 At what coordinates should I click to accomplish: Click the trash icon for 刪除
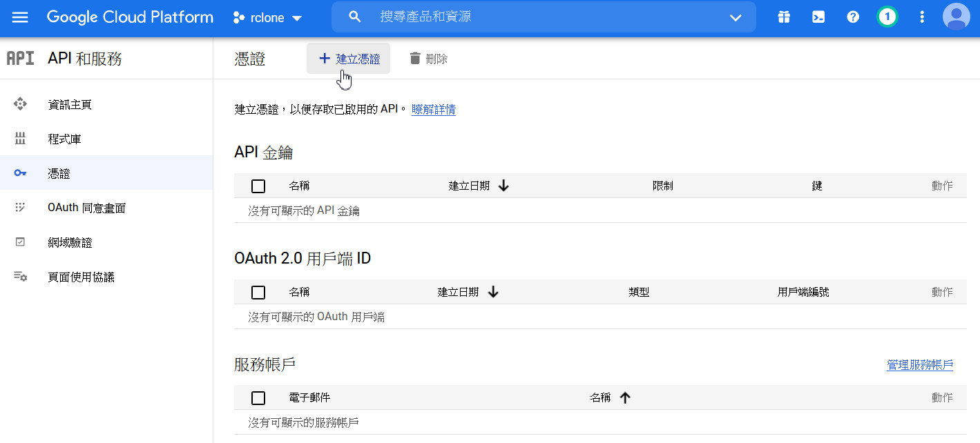(415, 59)
